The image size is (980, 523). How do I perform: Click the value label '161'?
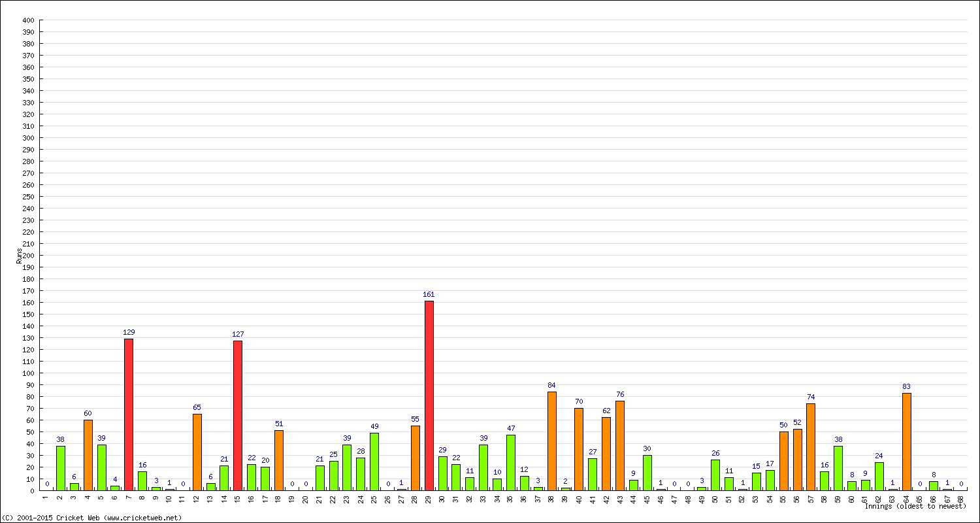(x=429, y=294)
